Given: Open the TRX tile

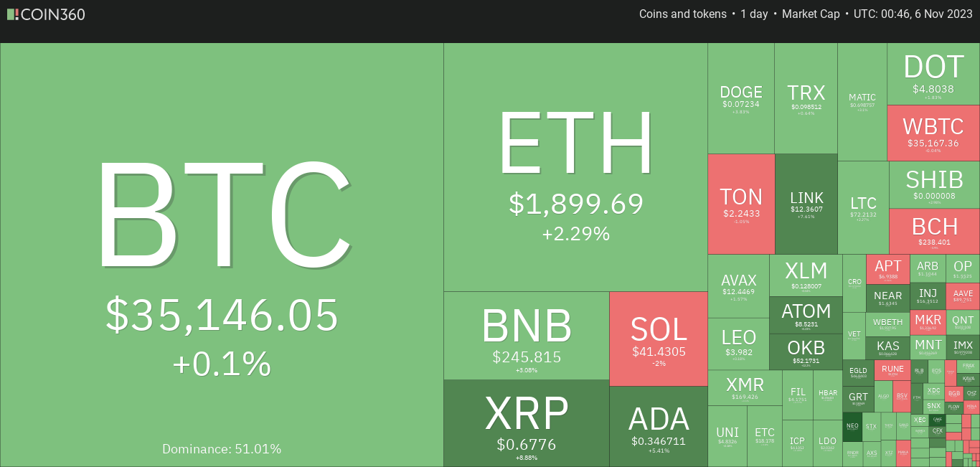Looking at the screenshot, I should 806,98.
